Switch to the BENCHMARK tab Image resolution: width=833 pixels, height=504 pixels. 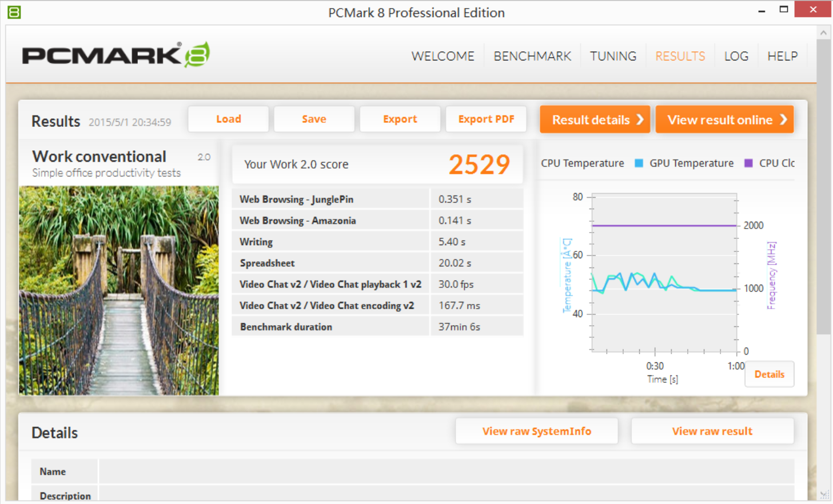532,56
